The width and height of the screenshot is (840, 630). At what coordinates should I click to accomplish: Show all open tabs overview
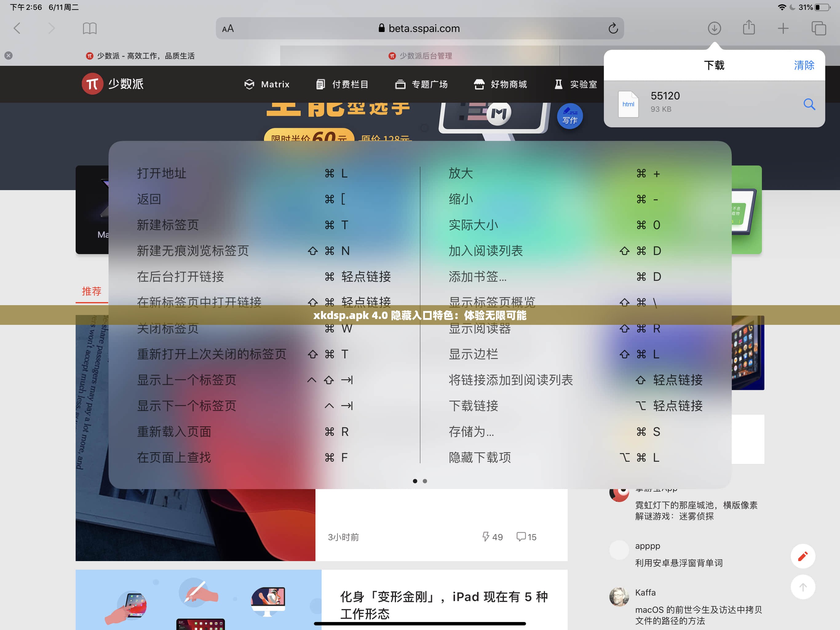coord(819,28)
